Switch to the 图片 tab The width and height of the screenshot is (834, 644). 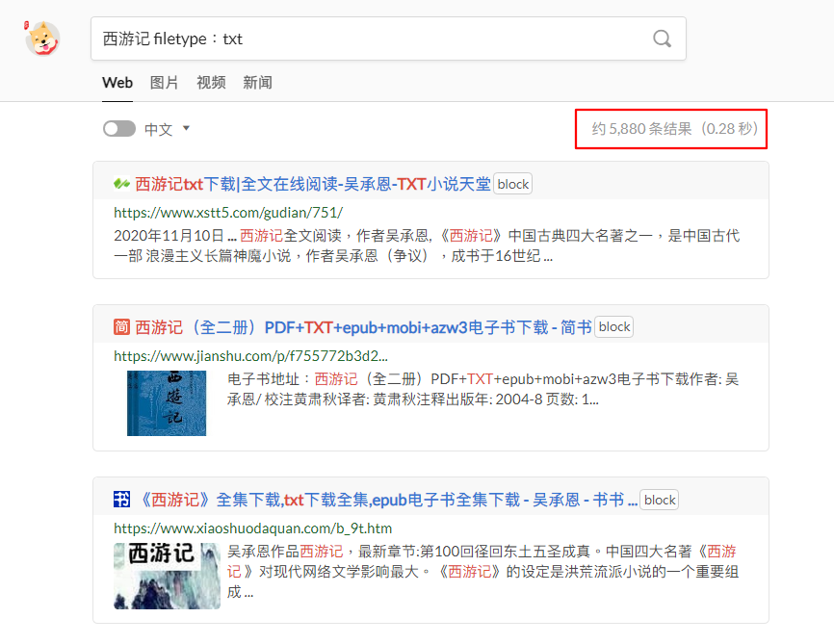164,83
